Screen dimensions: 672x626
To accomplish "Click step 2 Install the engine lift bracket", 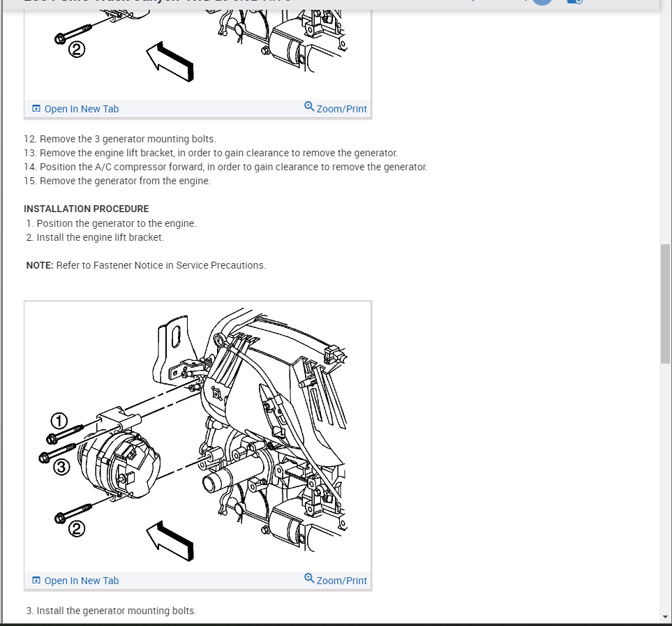I will (x=95, y=237).
